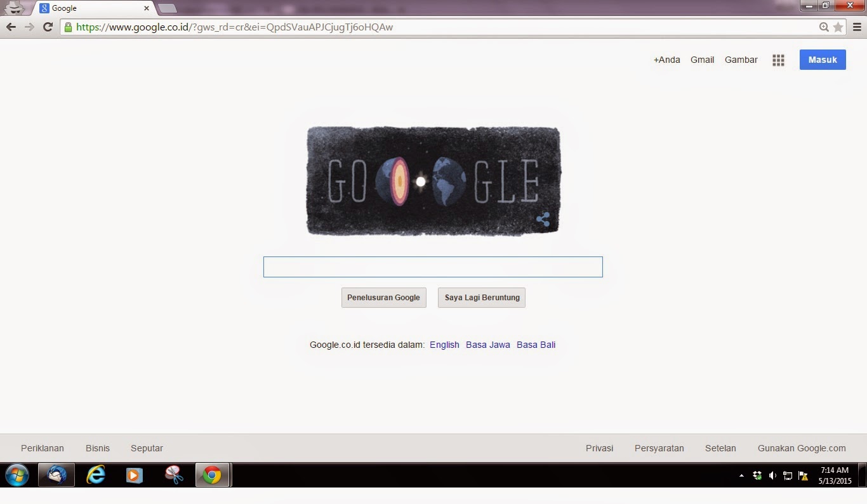This screenshot has width=867, height=504.
Task: Bookmark this page with the star icon
Action: point(838,27)
